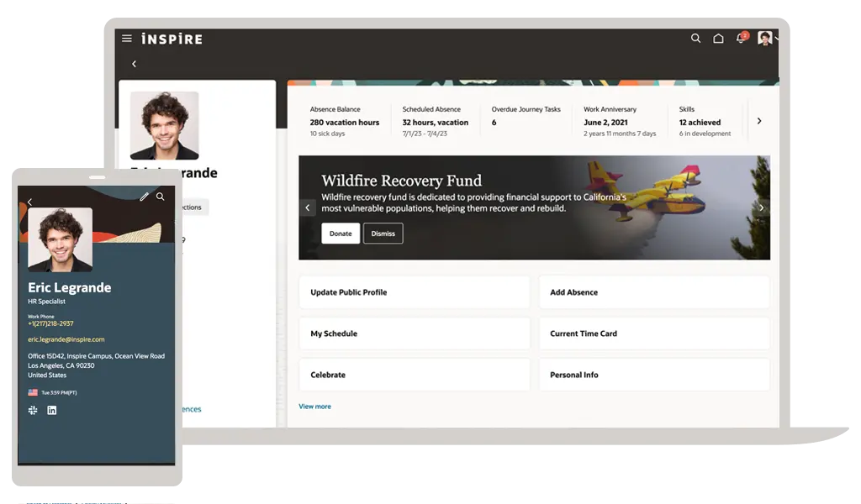Tap the back arrow on mobile card
The width and height of the screenshot is (861, 504).
click(x=29, y=202)
